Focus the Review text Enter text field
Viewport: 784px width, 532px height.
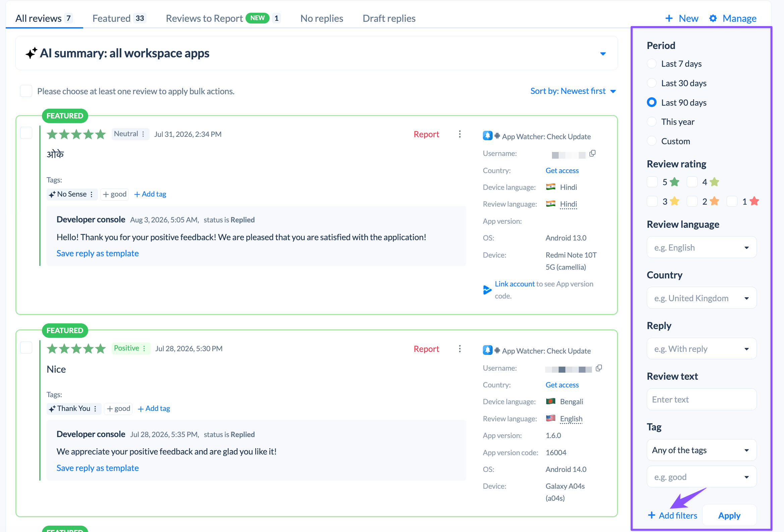702,400
